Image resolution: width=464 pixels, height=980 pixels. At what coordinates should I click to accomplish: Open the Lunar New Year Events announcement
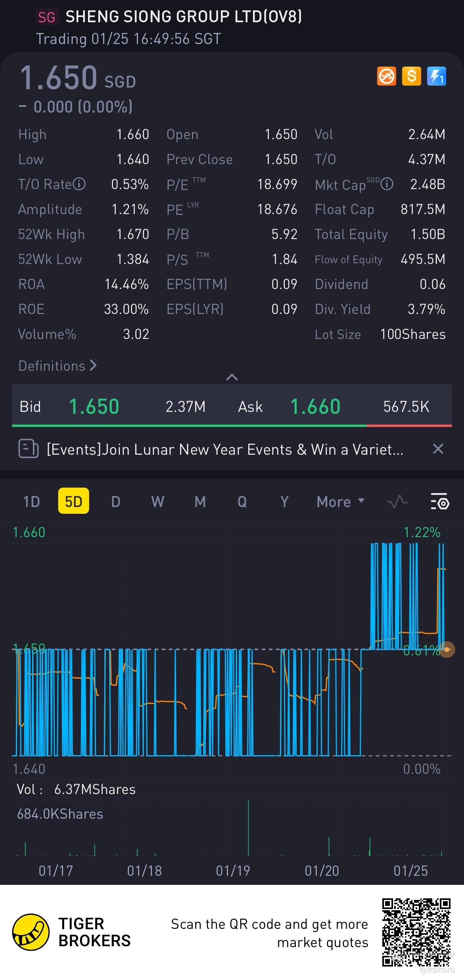[225, 449]
